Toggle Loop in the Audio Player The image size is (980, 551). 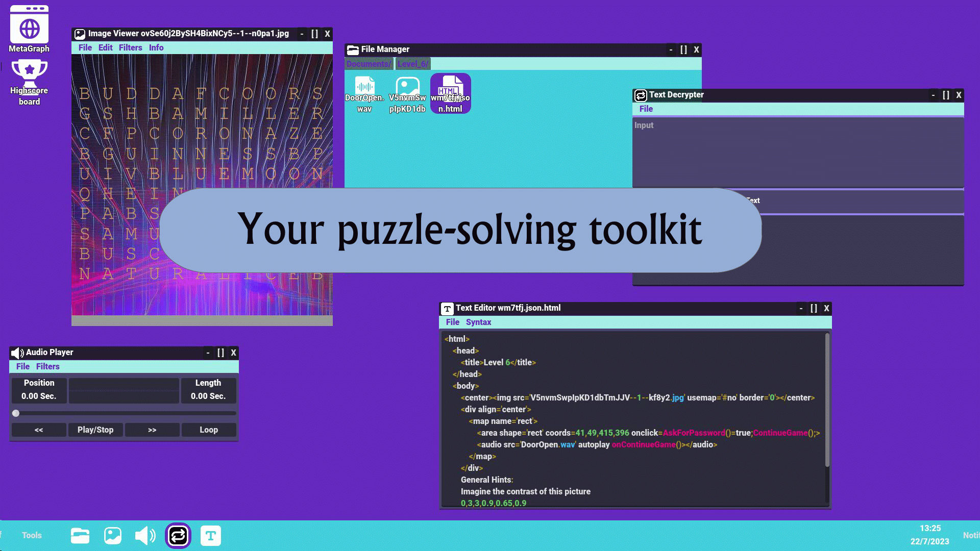[208, 430]
